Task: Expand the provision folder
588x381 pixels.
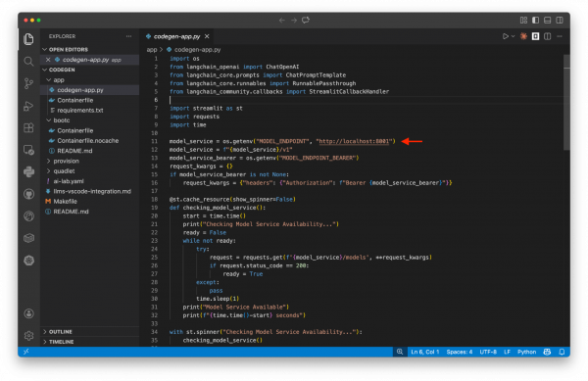Action: point(66,161)
